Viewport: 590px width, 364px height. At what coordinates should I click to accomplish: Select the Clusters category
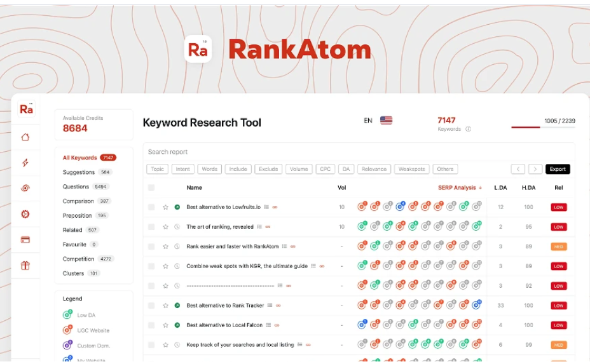73,273
